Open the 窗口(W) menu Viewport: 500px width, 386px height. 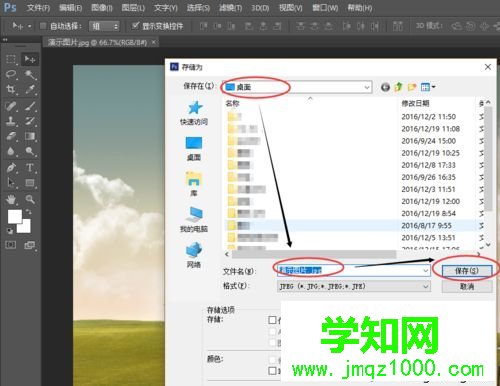coord(325,8)
